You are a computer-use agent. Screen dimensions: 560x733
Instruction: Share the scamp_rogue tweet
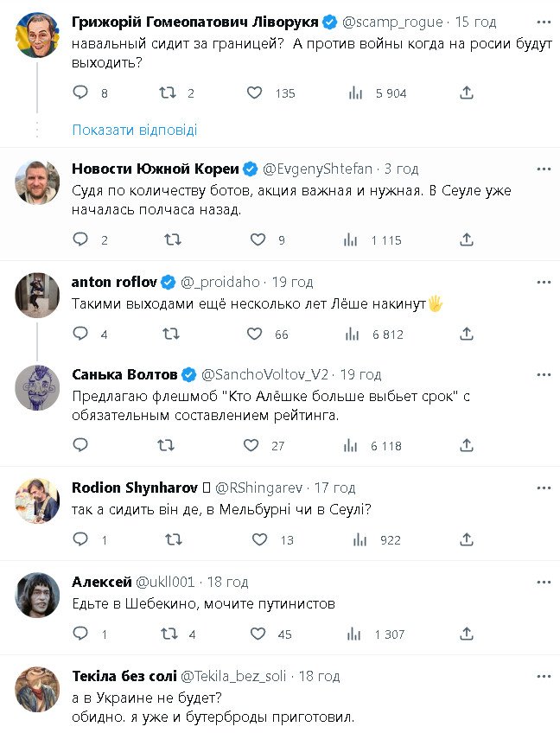[x=467, y=92]
